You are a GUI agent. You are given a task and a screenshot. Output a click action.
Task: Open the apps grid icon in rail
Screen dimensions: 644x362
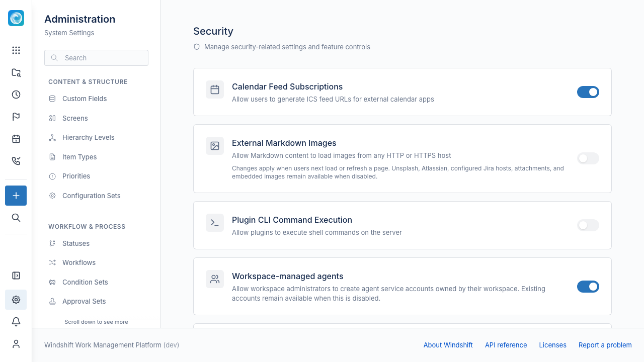coord(16,50)
